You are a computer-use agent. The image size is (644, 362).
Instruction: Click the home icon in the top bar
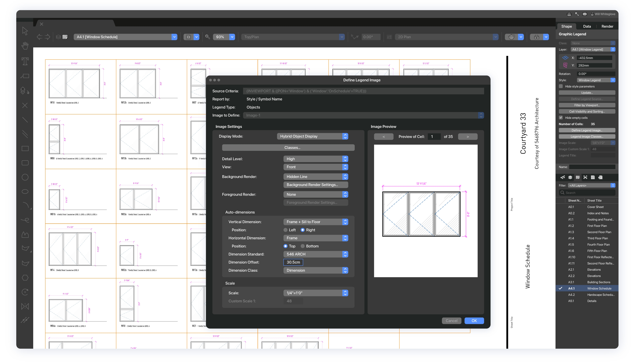(x=569, y=14)
